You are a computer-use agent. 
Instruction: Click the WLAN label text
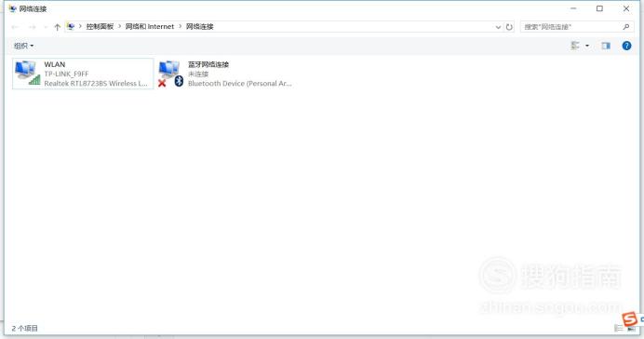pyautogui.click(x=55, y=64)
